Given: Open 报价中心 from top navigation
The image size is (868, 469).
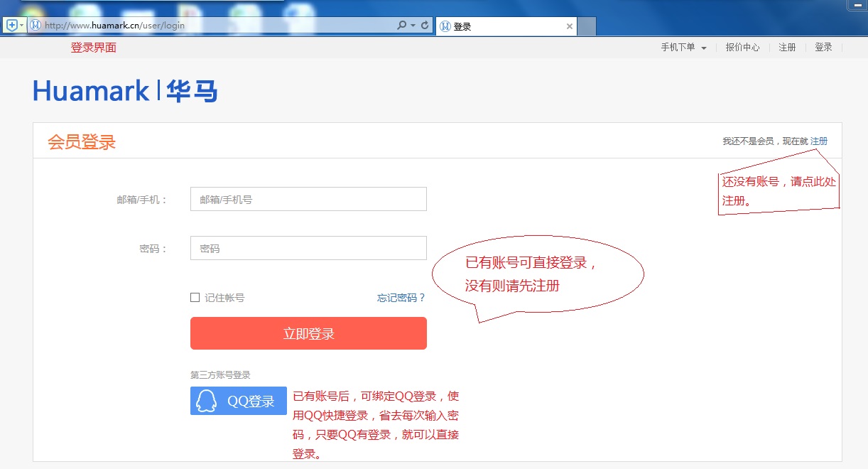Looking at the screenshot, I should pyautogui.click(x=742, y=48).
